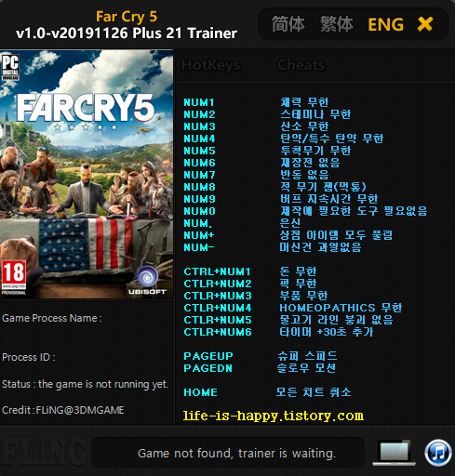Select the 슬로우 모션 cheat text
This screenshot has width=455, height=476.
point(306,368)
